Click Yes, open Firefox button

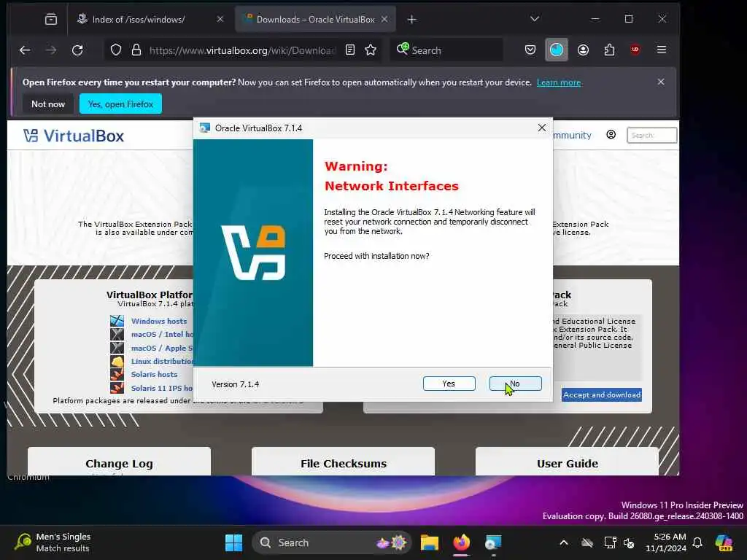pos(120,104)
